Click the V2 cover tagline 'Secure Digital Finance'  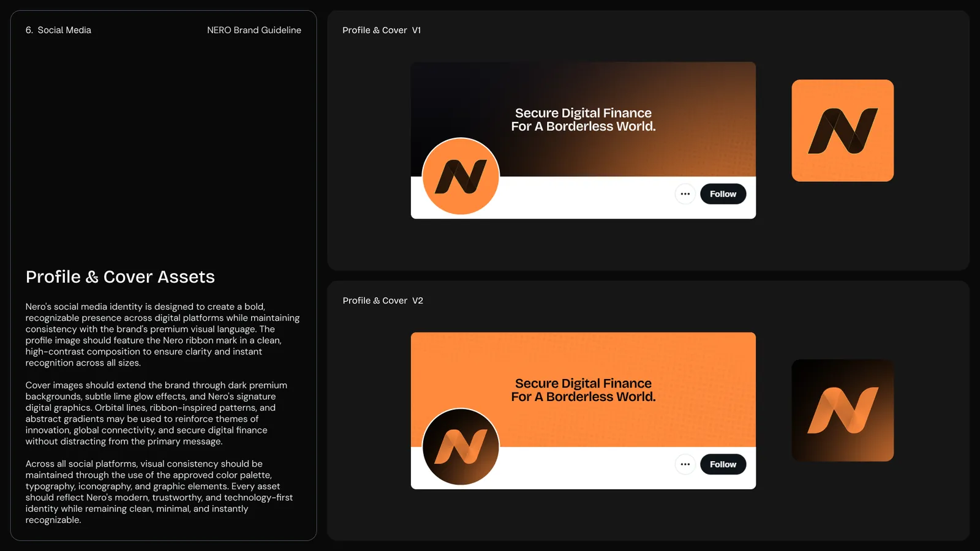(583, 384)
